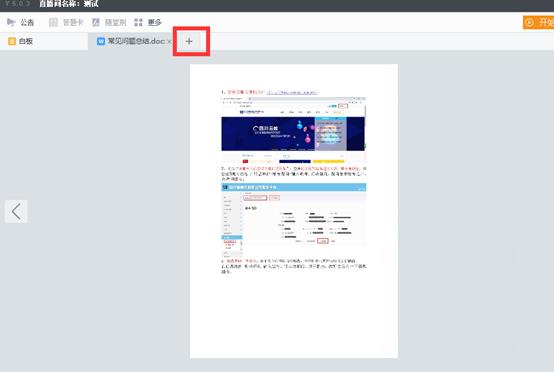Add a new tab with plus button
Image resolution: width=554 pixels, height=372 pixels.
click(189, 42)
